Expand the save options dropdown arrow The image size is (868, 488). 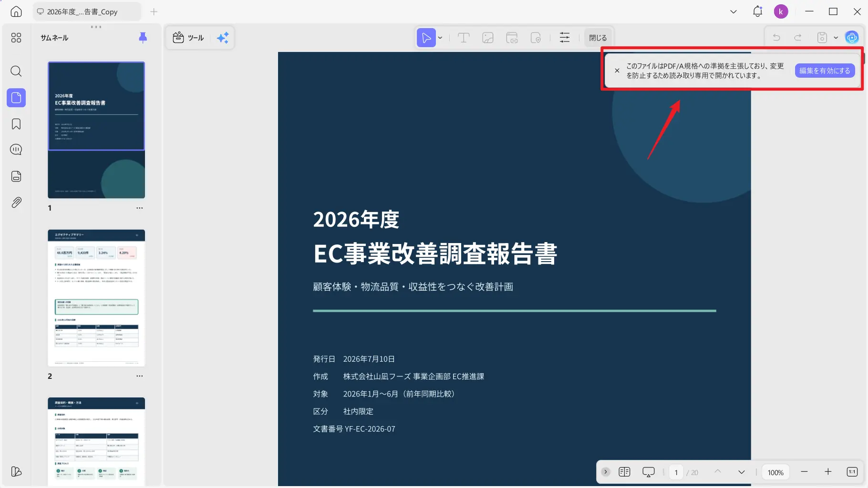(x=836, y=38)
